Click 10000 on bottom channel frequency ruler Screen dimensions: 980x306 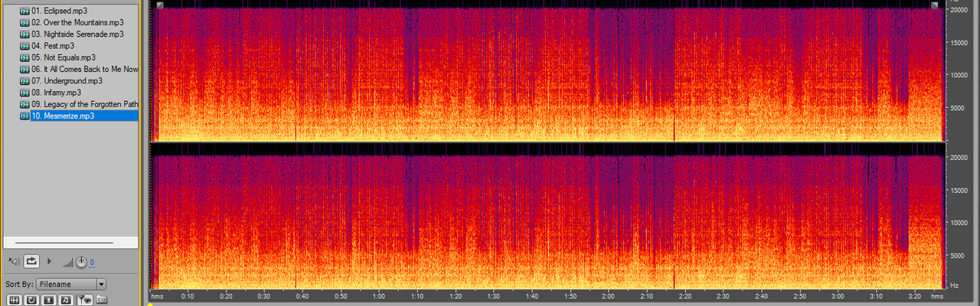click(959, 223)
